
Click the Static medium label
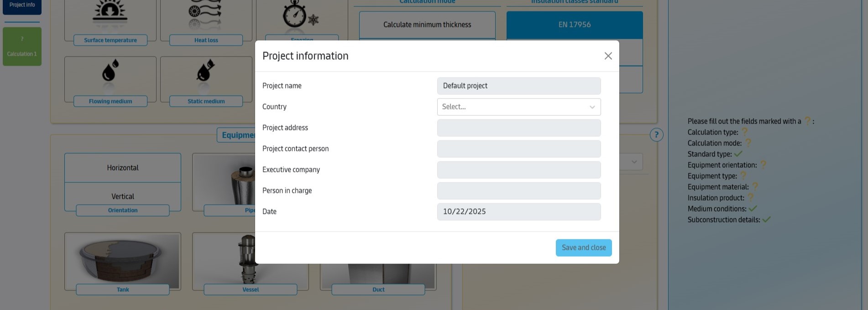point(206,101)
